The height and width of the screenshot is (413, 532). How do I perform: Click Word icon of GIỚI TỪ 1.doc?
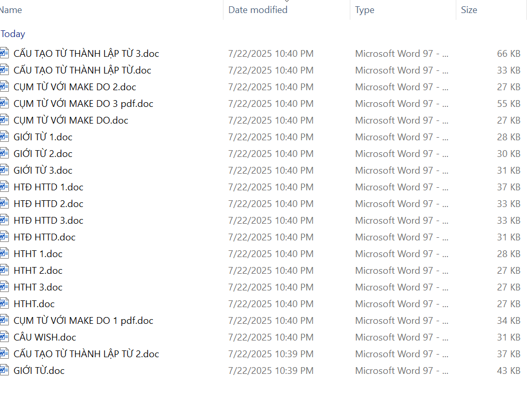point(5,137)
